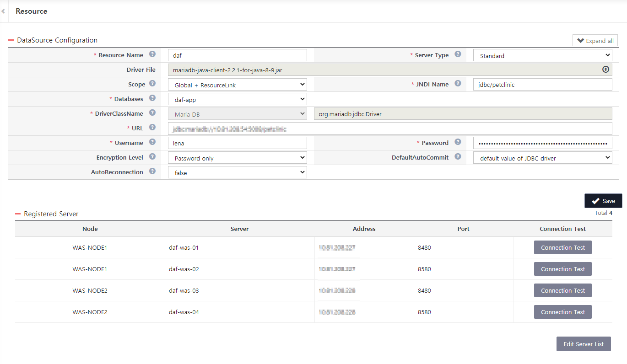Open the Resource Name help tooltip
This screenshot has width=627, height=364.
pos(153,54)
